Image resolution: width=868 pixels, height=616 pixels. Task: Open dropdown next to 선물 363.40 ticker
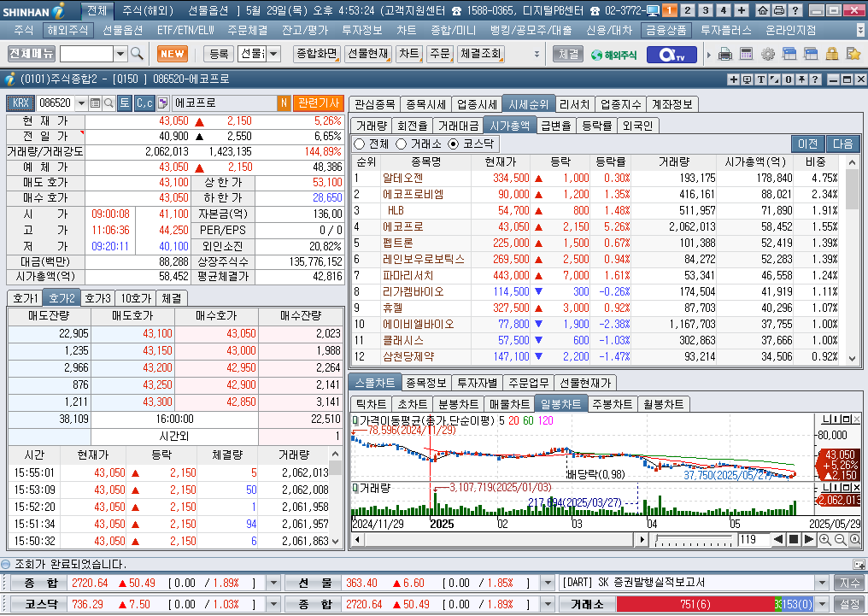point(547,583)
